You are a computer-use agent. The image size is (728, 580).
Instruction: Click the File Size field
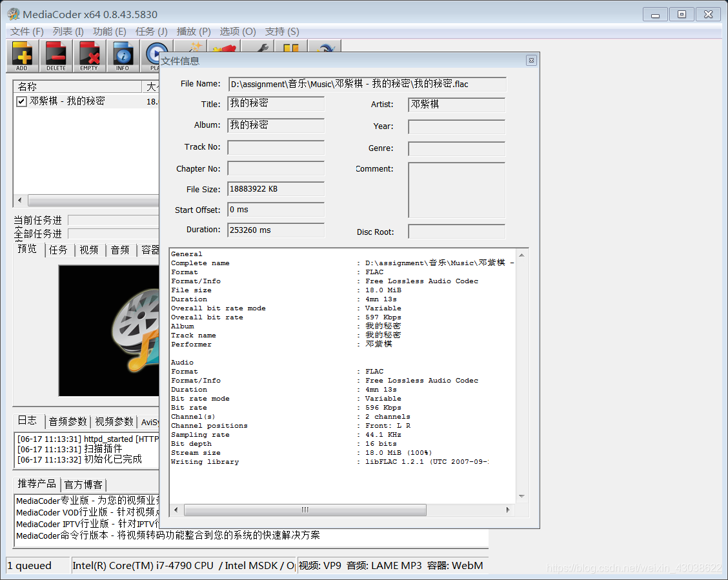coord(276,189)
